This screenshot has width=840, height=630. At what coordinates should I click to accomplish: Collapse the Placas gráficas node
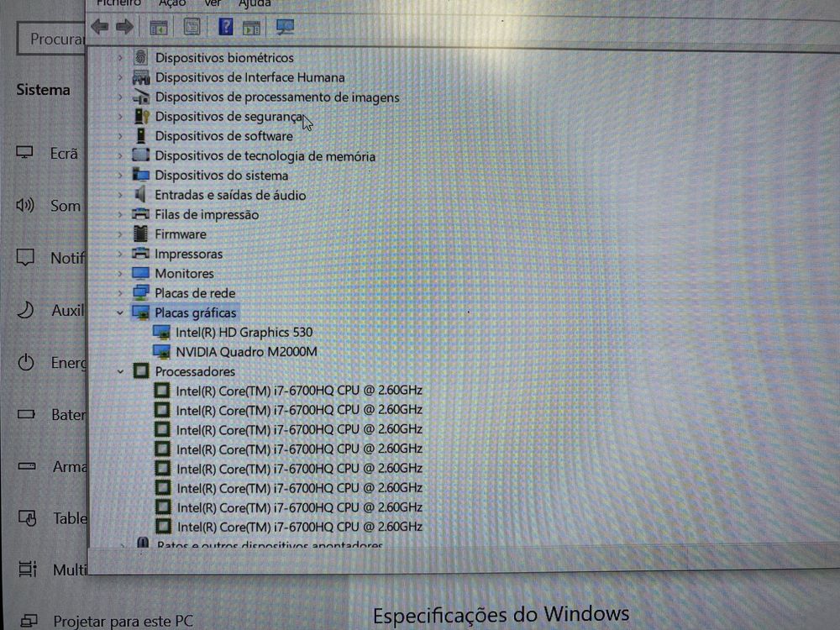(x=120, y=312)
